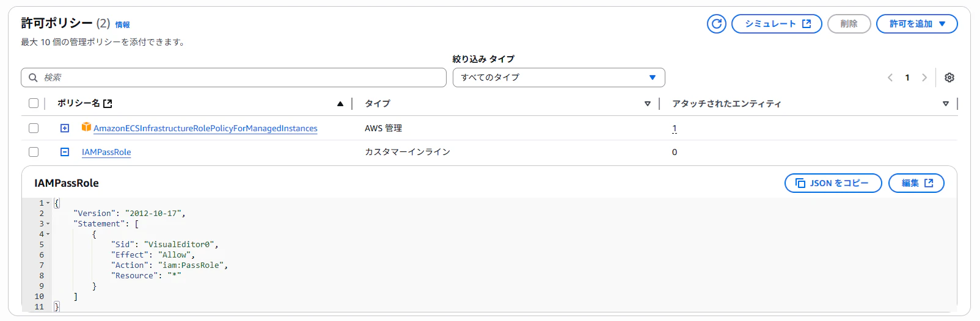Collapse the IAMPassRole policy details
The width and height of the screenshot is (980, 321).
65,152
